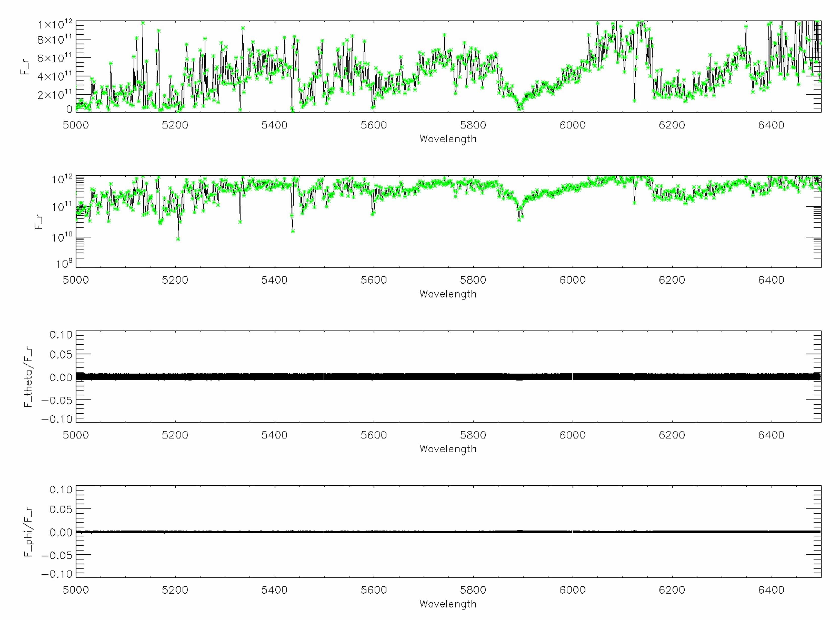Viewport: 840px width, 620px height.
Task: Click Wavelength label beneath the F_phi/F_r plot
Action: 448,604
